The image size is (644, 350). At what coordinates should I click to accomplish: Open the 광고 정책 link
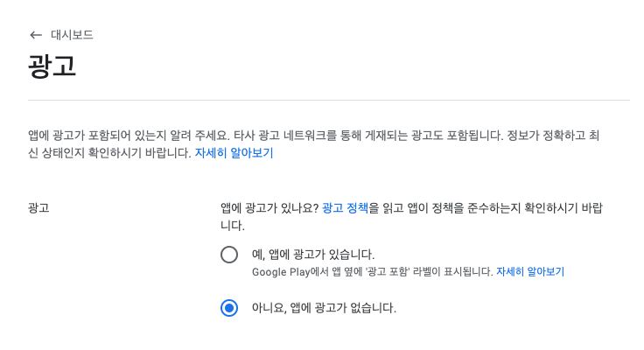click(345, 208)
